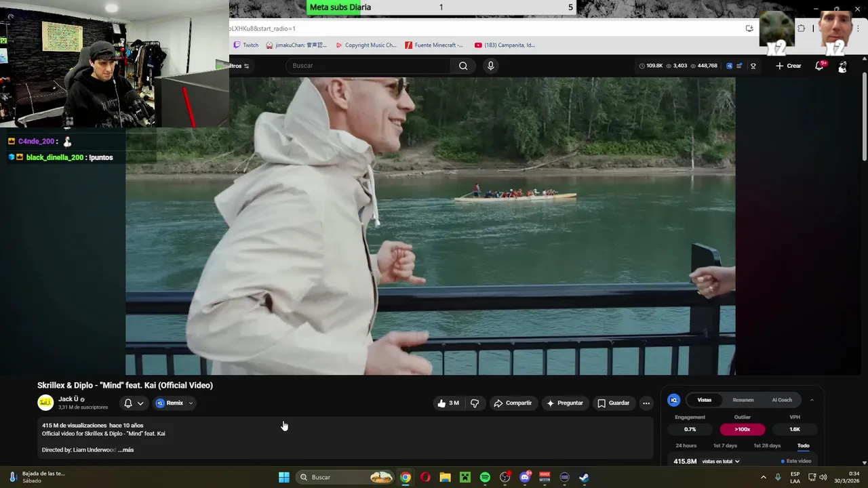Show hidden system tray icons chevron
The image size is (868, 488).
click(x=764, y=477)
